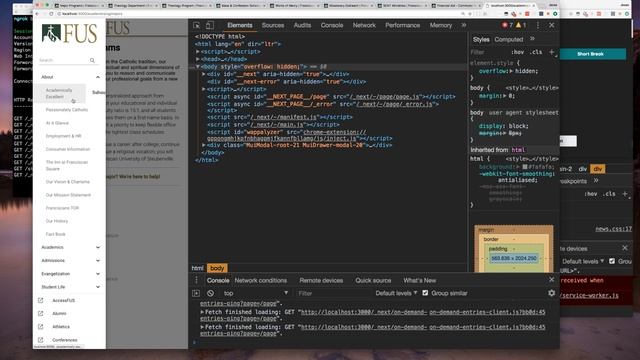Screen dimensions: 640x360
Task: Click the external link icon beside AccessFUS
Action: 40,300
